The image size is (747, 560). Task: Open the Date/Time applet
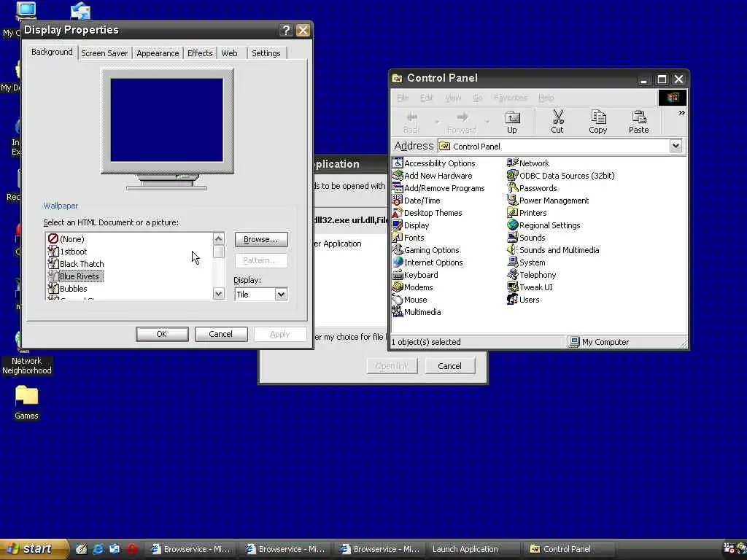pos(416,201)
